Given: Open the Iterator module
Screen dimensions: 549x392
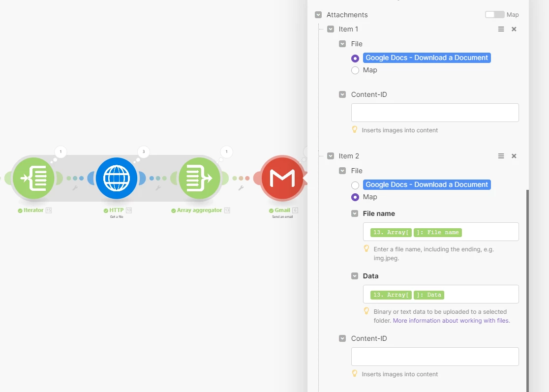Looking at the screenshot, I should coord(33,178).
